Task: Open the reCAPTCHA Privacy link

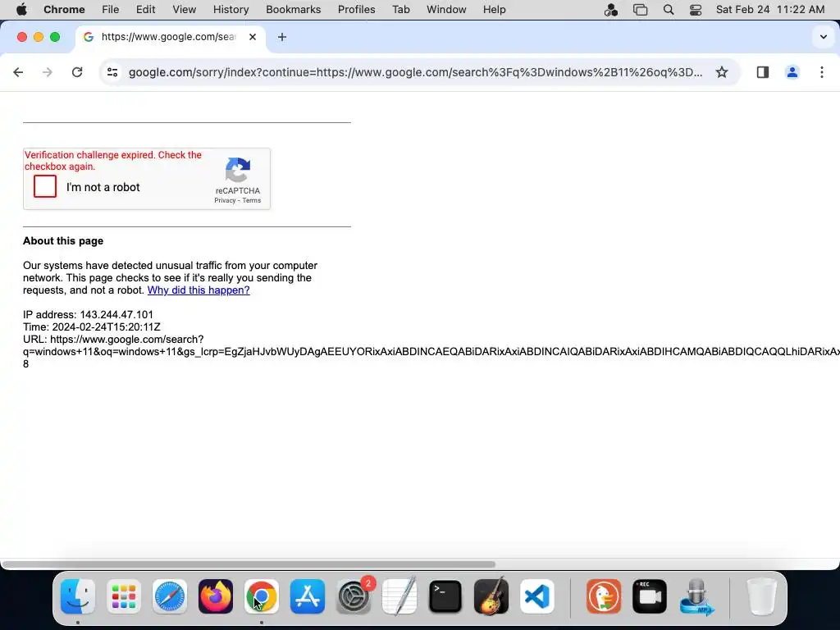Action: [x=225, y=200]
